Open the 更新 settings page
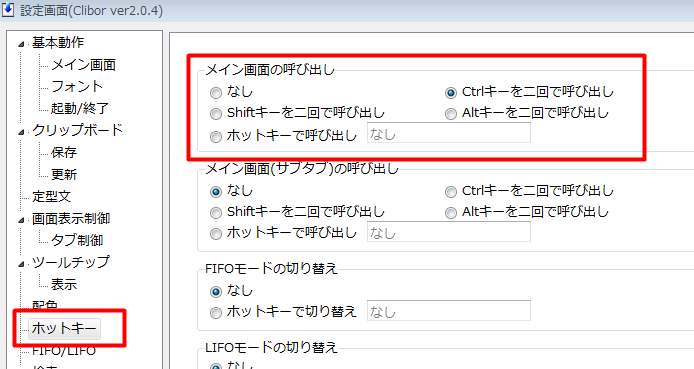Viewport: 694px width, 369px height. (x=64, y=174)
